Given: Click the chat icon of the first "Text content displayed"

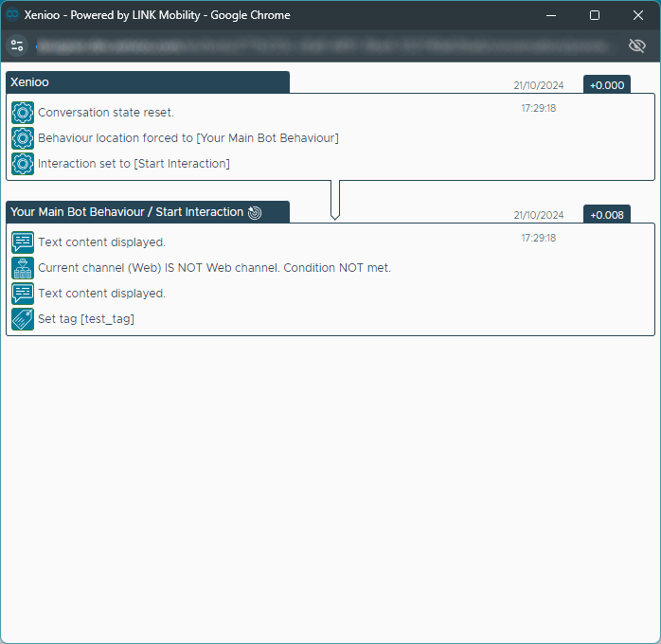Looking at the screenshot, I should tap(23, 242).
